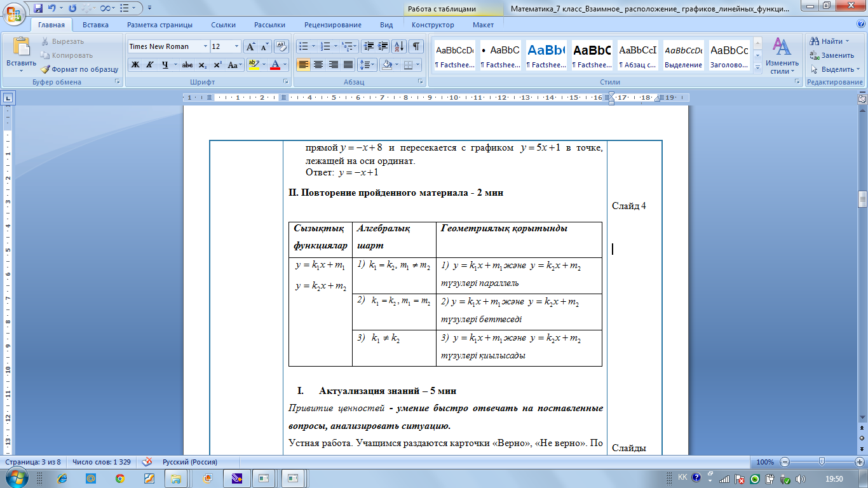The image size is (868, 488).
Task: Apply superscript formatting
Action: (x=217, y=65)
